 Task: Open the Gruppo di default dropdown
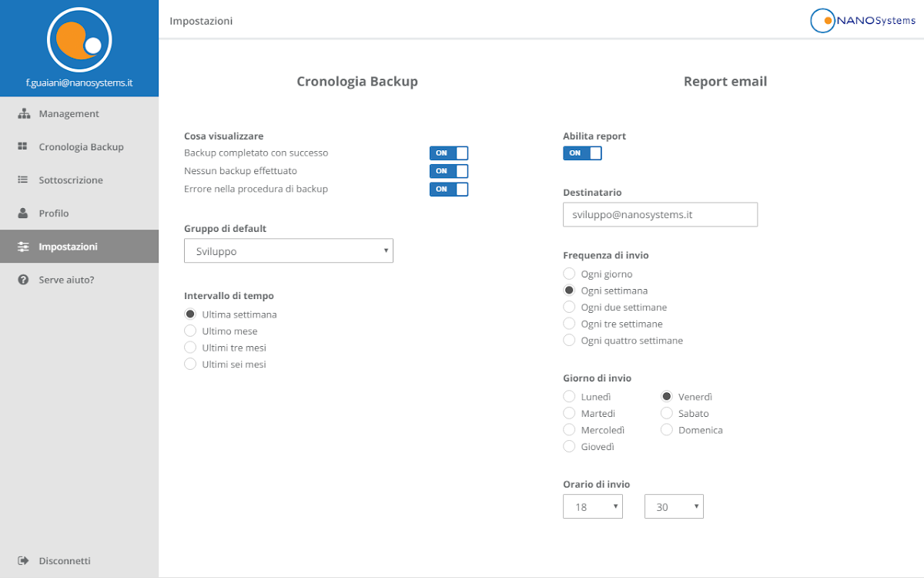(x=289, y=251)
